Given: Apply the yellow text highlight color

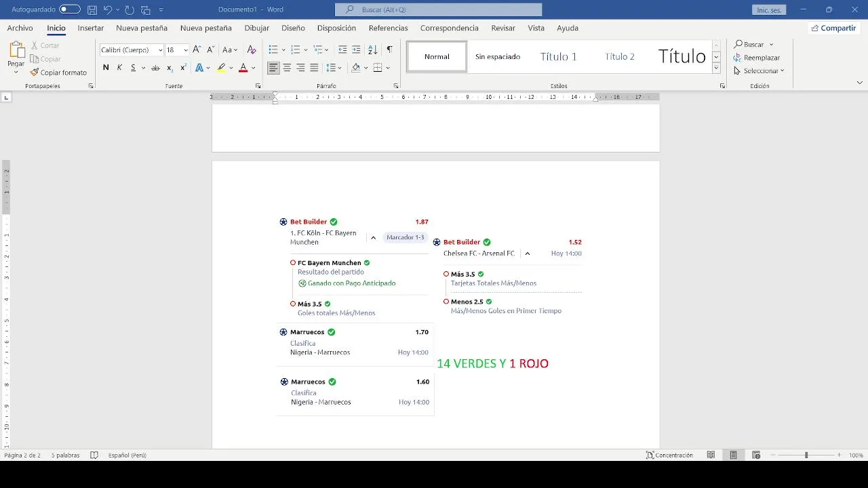Looking at the screenshot, I should 221,68.
